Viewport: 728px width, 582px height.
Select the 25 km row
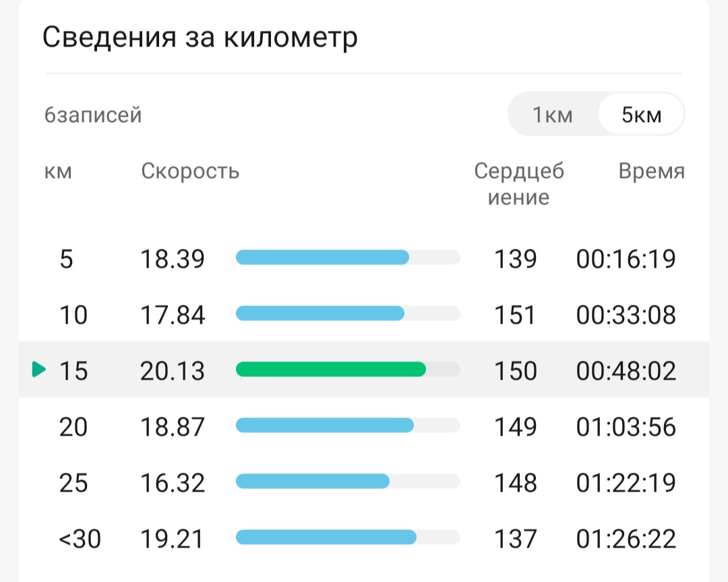pyautogui.click(x=364, y=482)
